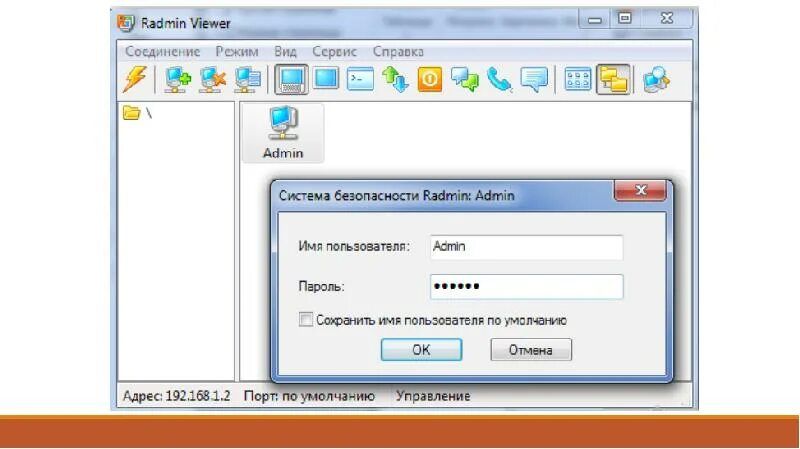Select the Telnet mode icon
Screen dimensions: 800x449
pyautogui.click(x=360, y=79)
